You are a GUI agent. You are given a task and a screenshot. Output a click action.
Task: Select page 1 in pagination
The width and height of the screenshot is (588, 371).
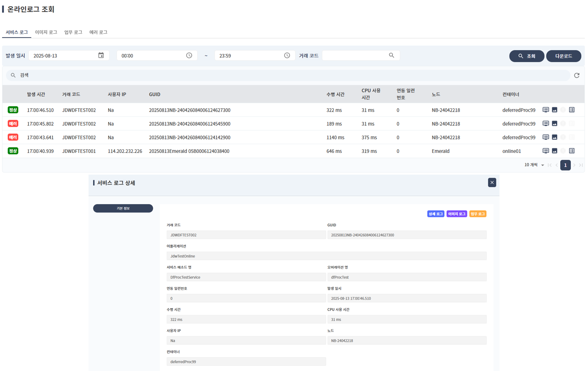[565, 165]
